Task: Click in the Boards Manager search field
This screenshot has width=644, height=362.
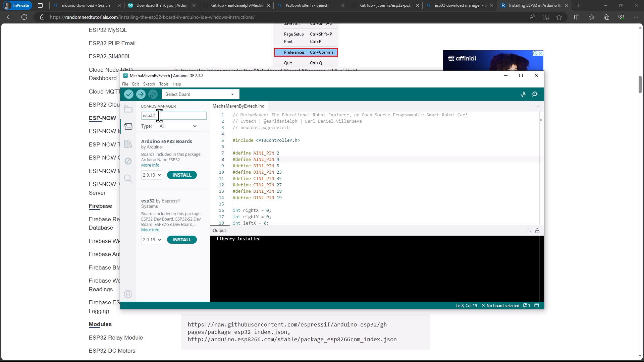Action: pyautogui.click(x=174, y=116)
